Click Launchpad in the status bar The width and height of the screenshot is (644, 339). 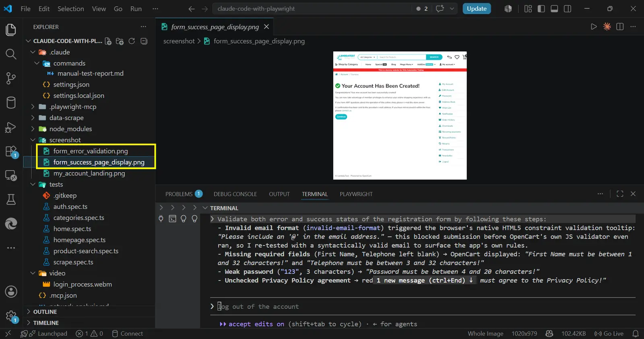click(x=48, y=334)
